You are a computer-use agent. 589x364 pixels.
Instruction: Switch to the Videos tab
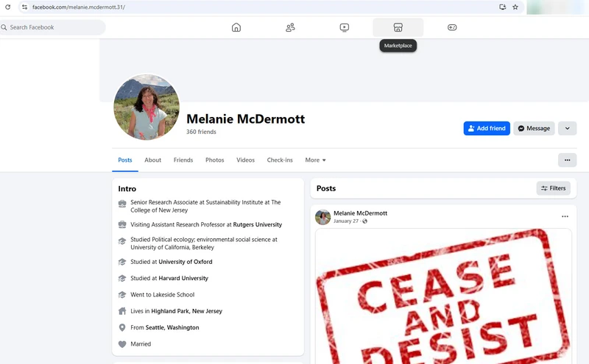245,160
